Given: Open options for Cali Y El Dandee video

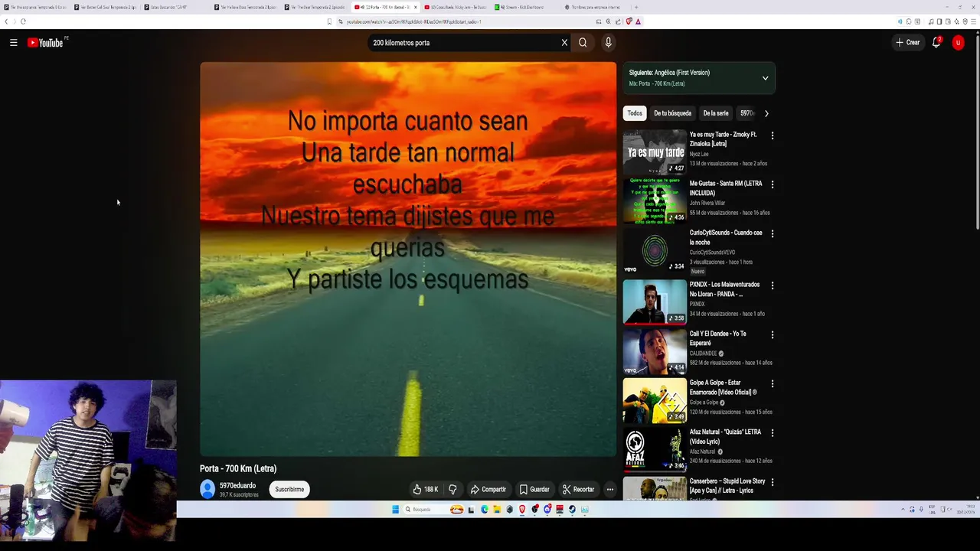Looking at the screenshot, I should tap(772, 334).
